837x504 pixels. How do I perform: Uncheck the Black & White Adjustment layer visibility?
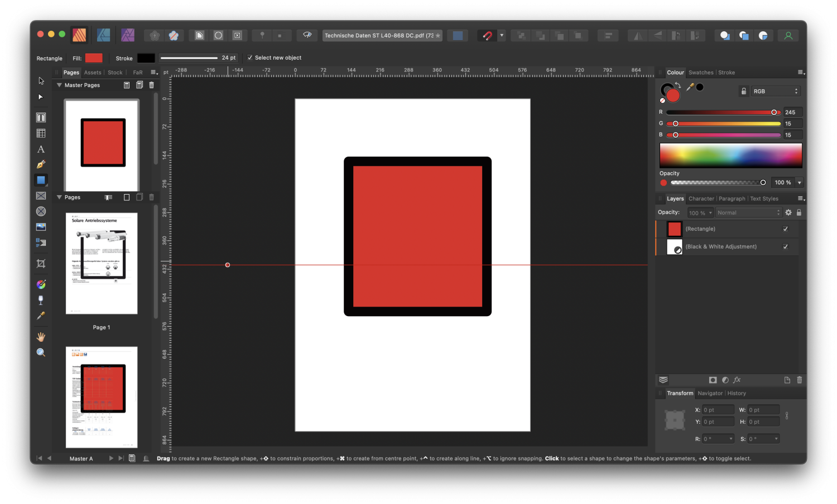click(786, 247)
